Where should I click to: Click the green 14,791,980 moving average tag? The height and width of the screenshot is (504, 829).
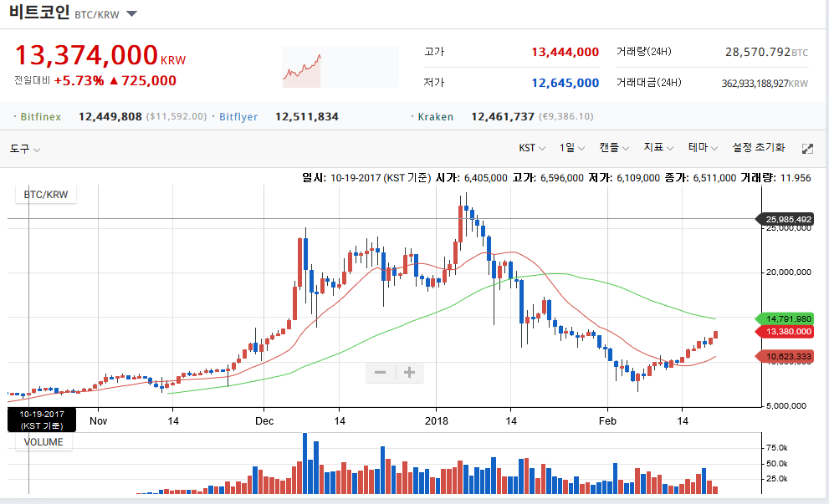[x=786, y=318]
